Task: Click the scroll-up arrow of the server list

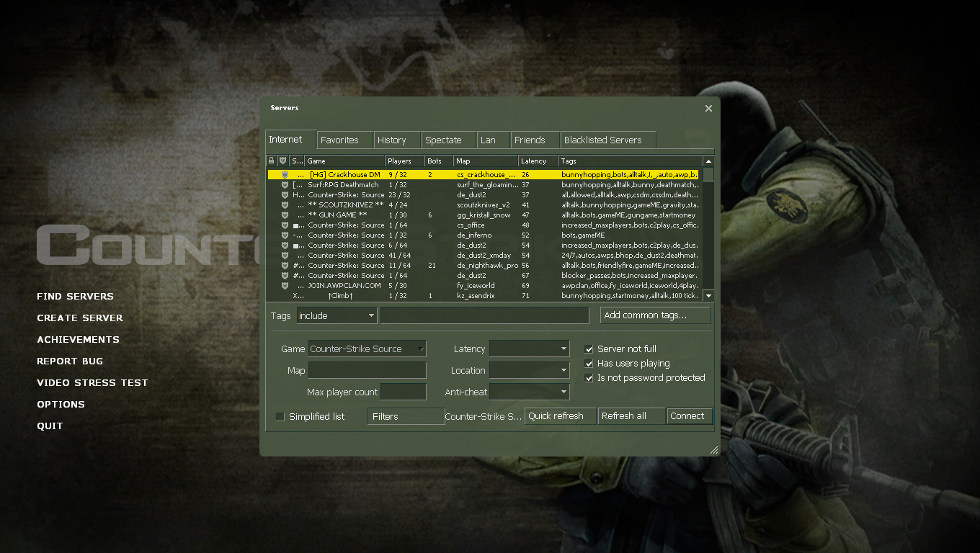Action: click(x=708, y=161)
